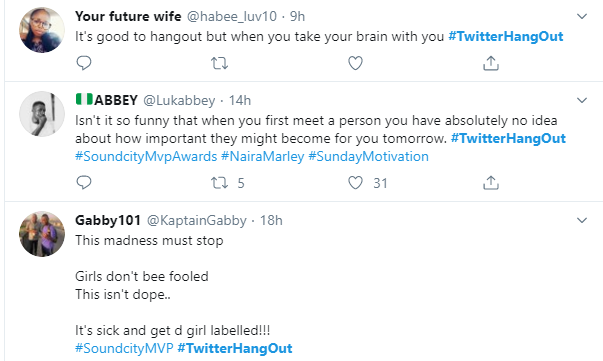Open more options chevron on habee_luv10 tweet
The width and height of the screenshot is (603, 361).
click(x=582, y=17)
